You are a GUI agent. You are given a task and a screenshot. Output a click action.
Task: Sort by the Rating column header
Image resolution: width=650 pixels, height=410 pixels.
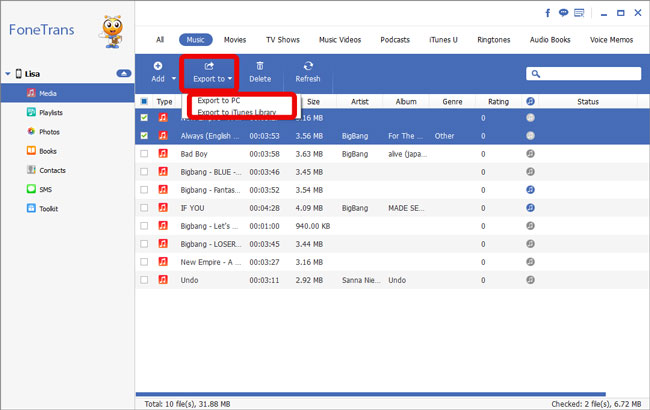pyautogui.click(x=498, y=102)
